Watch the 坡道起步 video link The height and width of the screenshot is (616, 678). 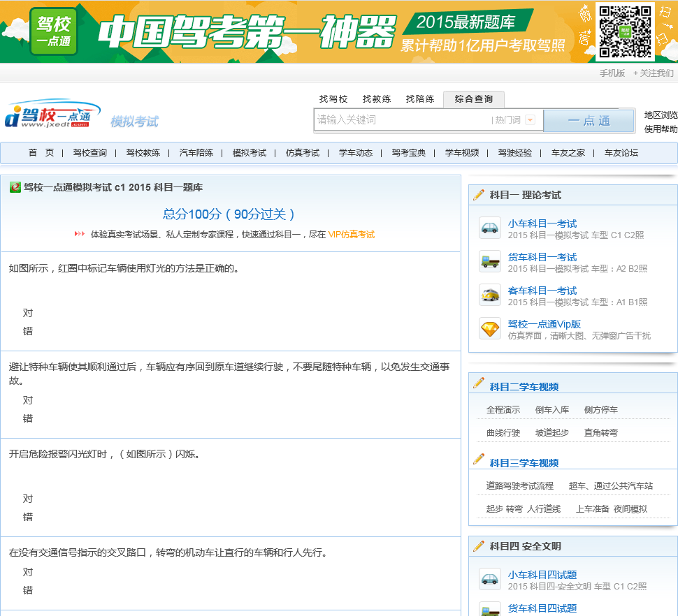[x=552, y=432]
